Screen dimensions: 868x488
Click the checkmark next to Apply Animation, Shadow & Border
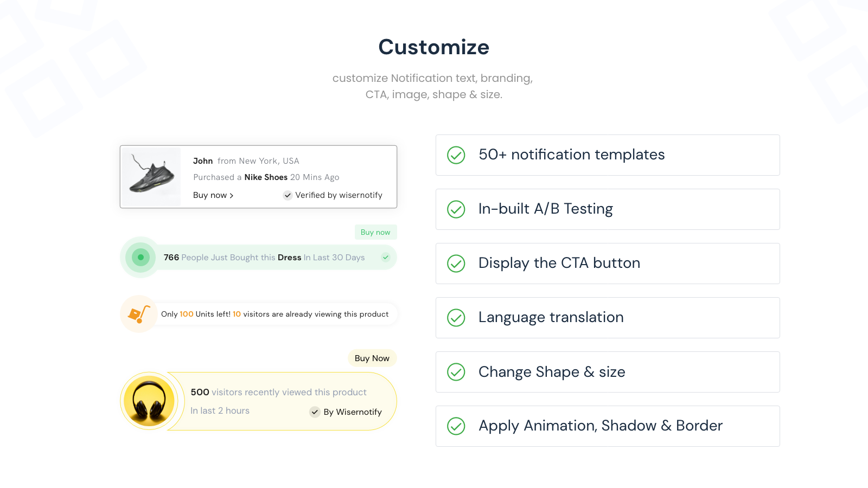(456, 426)
